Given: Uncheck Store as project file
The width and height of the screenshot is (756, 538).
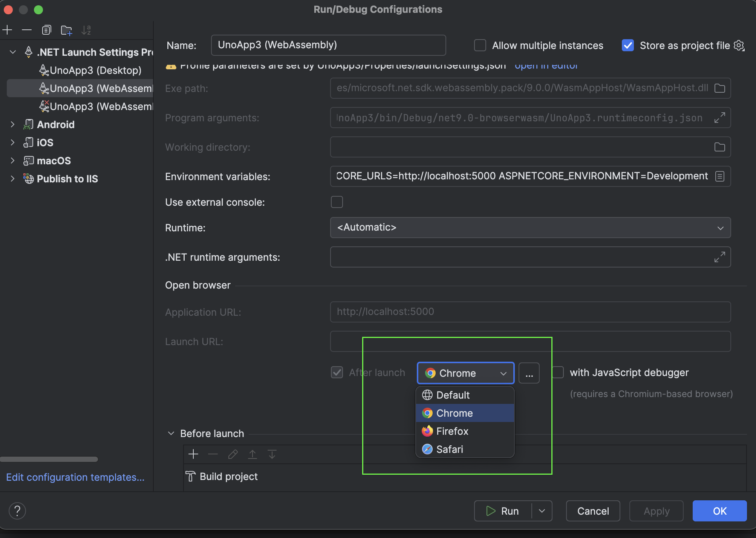Looking at the screenshot, I should click(627, 45).
